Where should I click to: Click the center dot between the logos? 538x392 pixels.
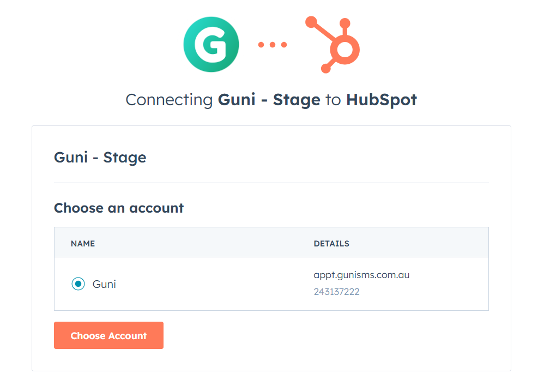273,45
